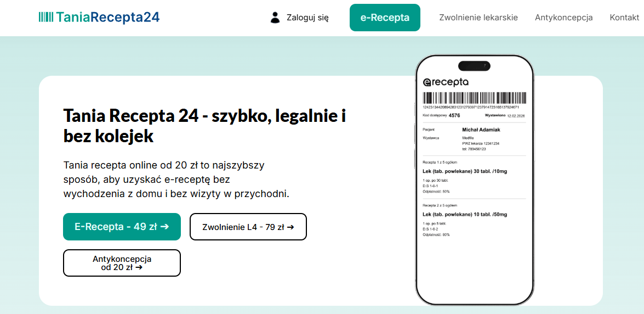Open the Antykoncepcja menu item in the header

click(563, 18)
